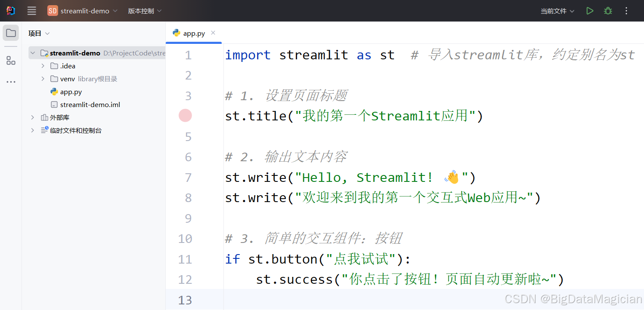Place the cursor on empty line 13

point(433,300)
